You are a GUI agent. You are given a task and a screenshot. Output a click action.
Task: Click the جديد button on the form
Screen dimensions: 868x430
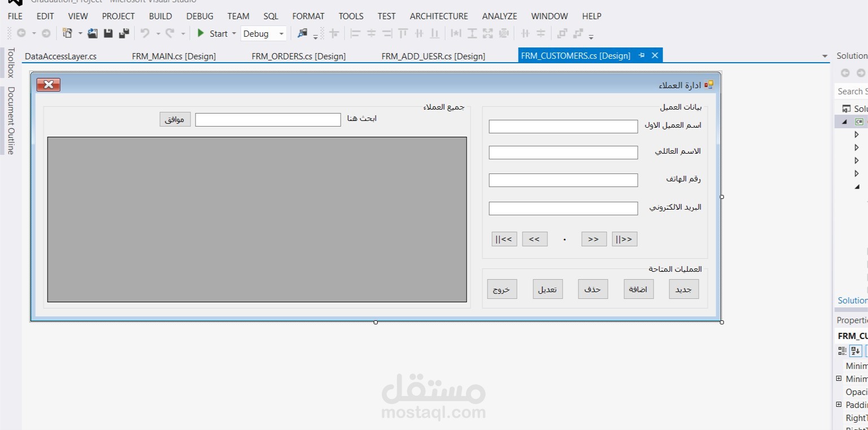[684, 289]
